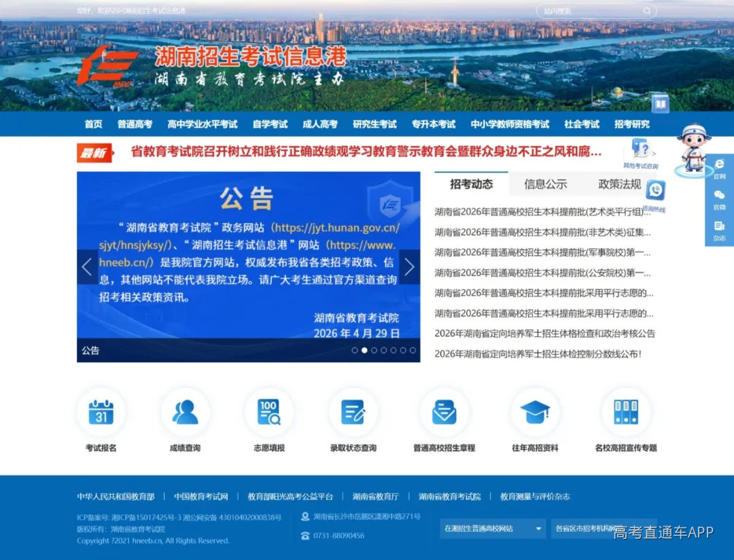Viewport: 734px width, 560px height.
Task: Open the 普通高校招生章程 envelope icon
Action: coord(444,412)
